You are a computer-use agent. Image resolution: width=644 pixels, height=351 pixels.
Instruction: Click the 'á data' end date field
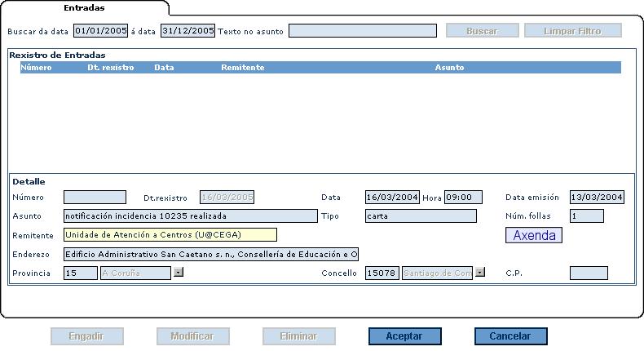[187, 31]
